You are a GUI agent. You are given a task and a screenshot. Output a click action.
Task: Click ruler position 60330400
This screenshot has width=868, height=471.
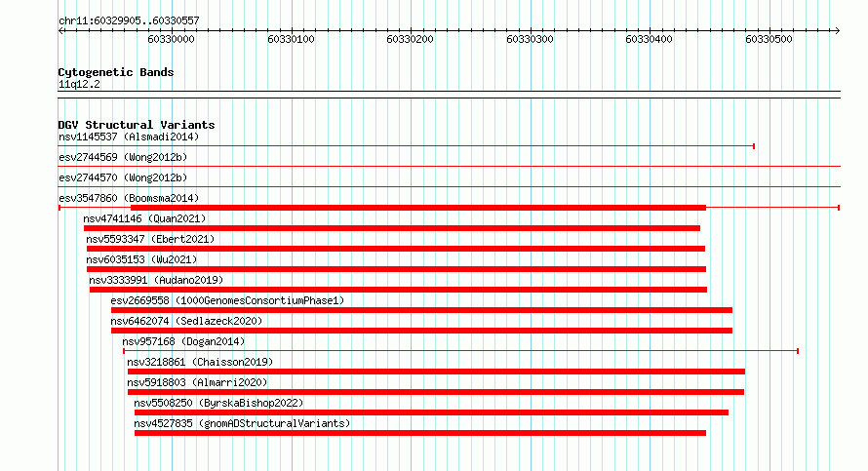pyautogui.click(x=650, y=39)
